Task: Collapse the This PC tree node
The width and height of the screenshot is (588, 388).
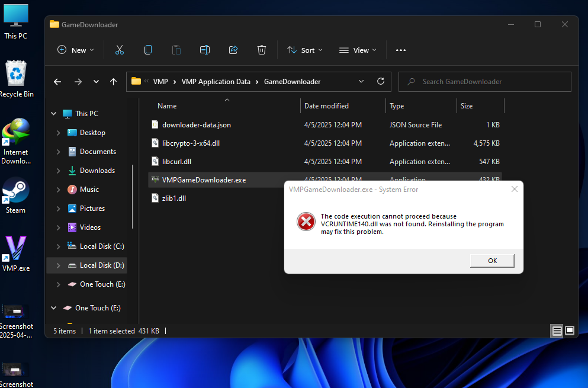Action: coord(53,114)
